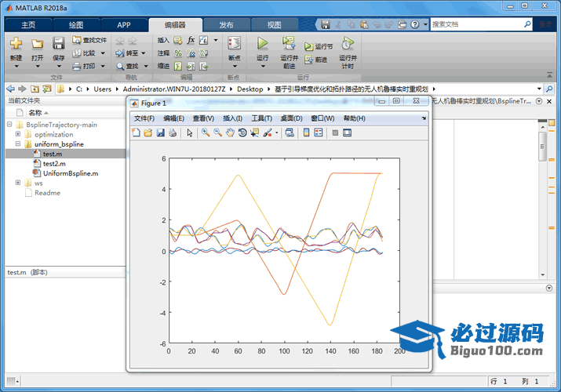Image resolution: width=561 pixels, height=392 pixels.
Task: Click the New (新建) plus icon
Action: point(16,43)
